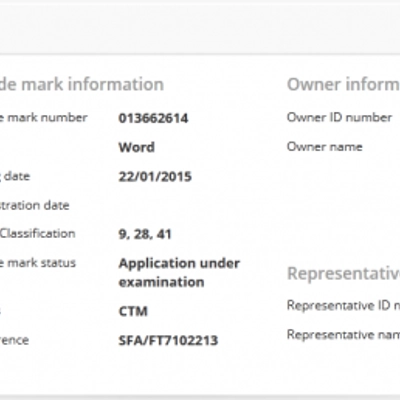Click the Representative section heading
This screenshot has width=400, height=400.
click(x=343, y=273)
